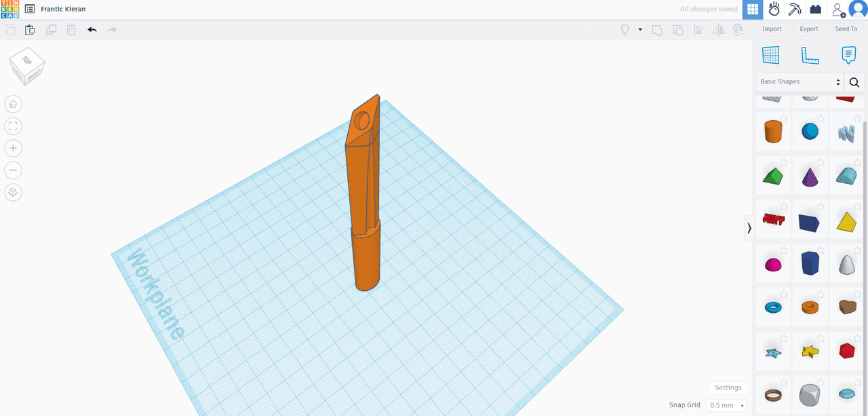Pick the red Text shape

tap(773, 219)
